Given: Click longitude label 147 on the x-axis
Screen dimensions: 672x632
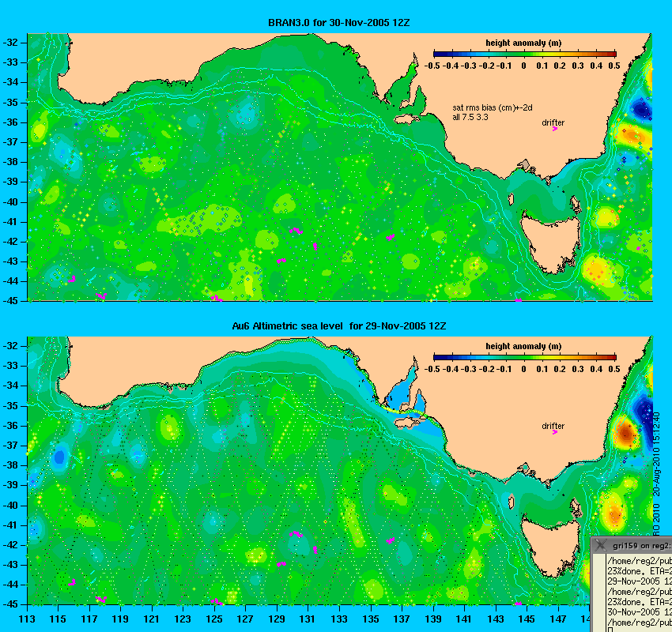Looking at the screenshot, I should click(x=558, y=619).
